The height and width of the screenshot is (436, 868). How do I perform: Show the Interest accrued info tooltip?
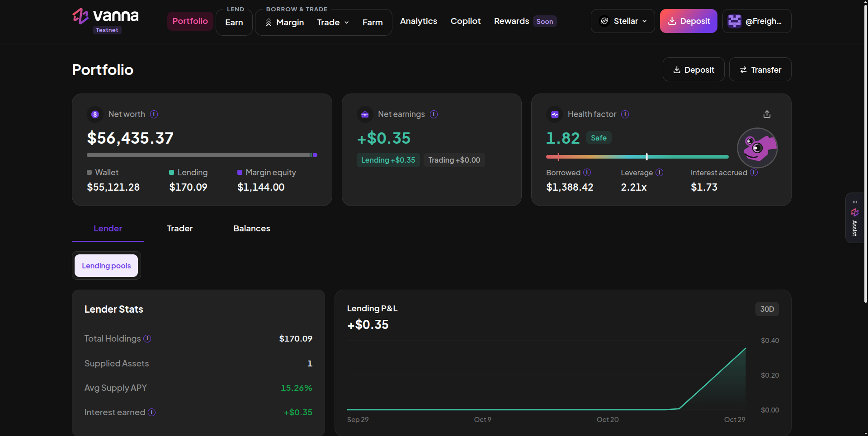coord(754,173)
